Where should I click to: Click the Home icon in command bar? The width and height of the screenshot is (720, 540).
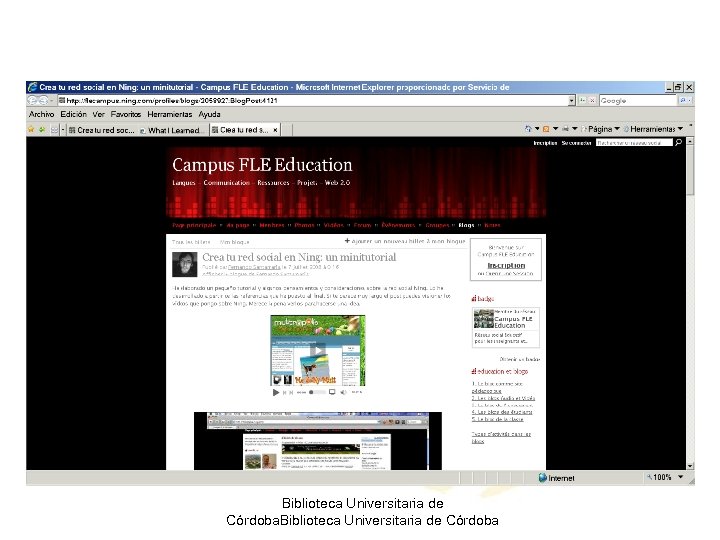(x=528, y=129)
